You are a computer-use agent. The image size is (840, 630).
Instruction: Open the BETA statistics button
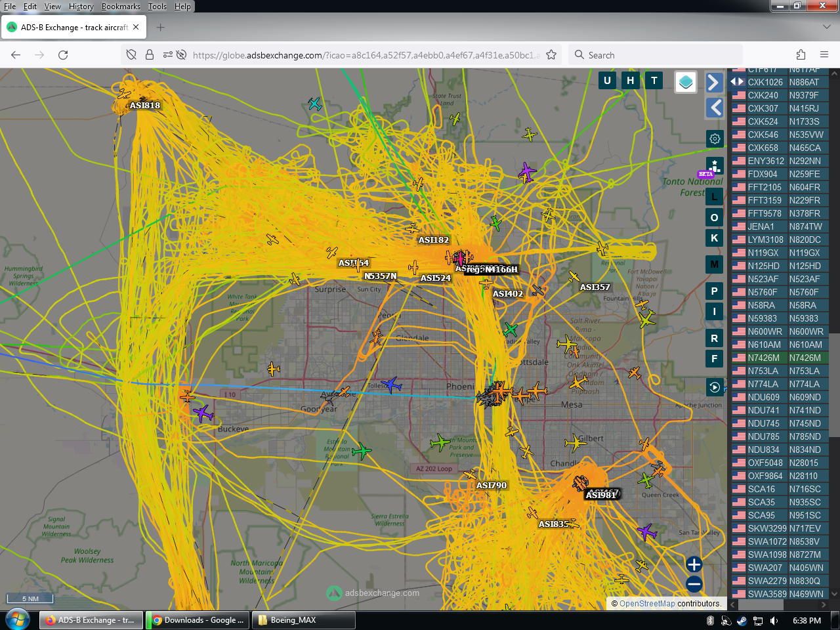(x=715, y=166)
